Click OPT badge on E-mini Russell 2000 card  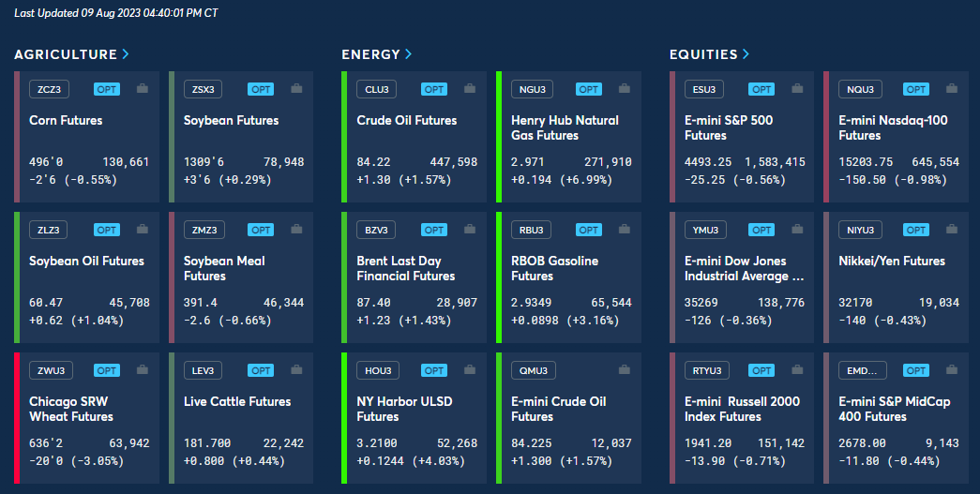(x=761, y=370)
